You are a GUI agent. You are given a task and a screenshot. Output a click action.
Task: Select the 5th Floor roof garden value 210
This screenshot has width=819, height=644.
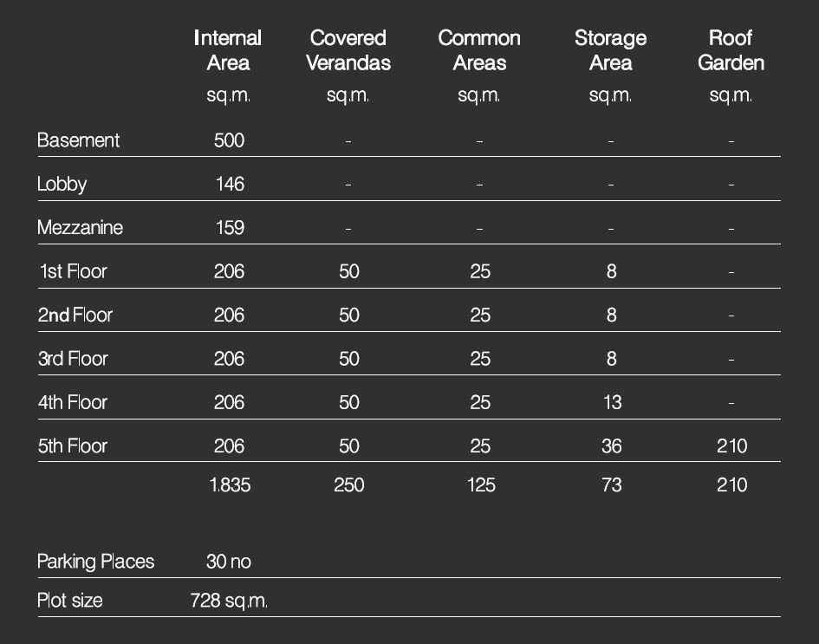[731, 446]
